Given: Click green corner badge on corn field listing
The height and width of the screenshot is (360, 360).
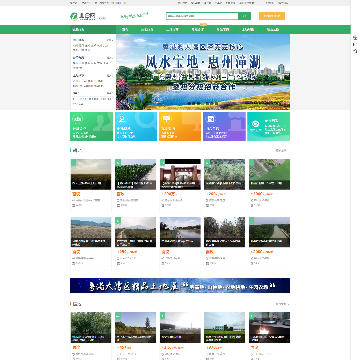Looking at the screenshot, I should 118,162.
